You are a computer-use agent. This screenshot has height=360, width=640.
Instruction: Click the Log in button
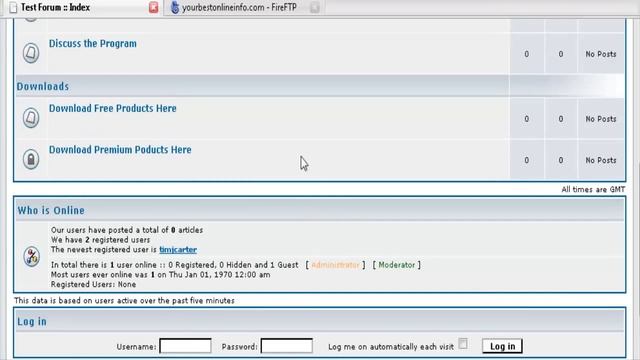click(x=502, y=346)
